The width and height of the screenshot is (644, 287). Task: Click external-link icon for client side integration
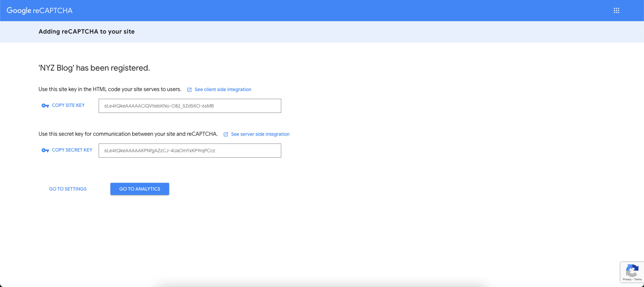189,90
